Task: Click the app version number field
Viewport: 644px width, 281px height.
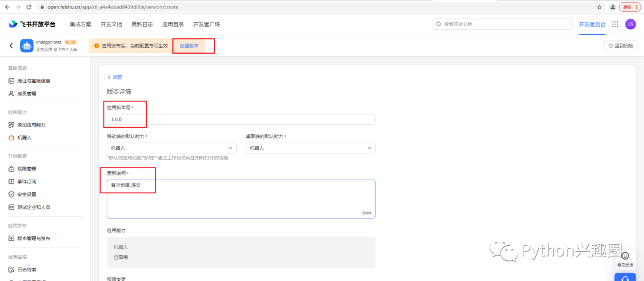Action: [241, 119]
